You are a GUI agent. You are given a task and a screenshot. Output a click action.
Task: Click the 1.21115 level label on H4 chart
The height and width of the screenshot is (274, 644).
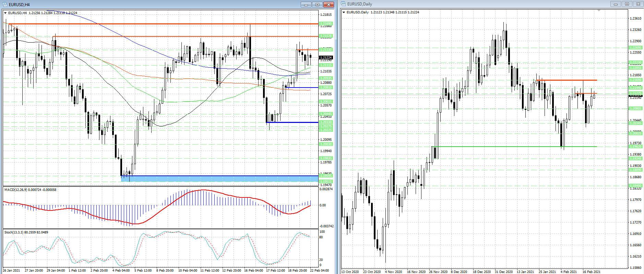click(325, 65)
